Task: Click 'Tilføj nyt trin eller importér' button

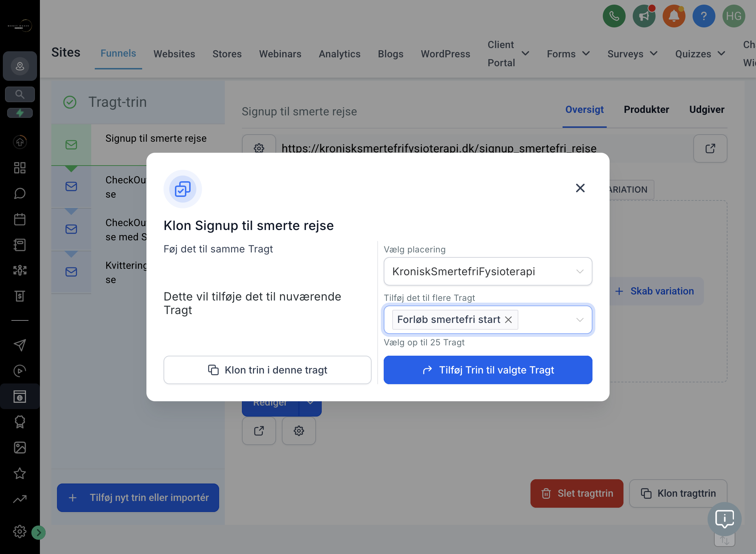Action: pyautogui.click(x=138, y=497)
